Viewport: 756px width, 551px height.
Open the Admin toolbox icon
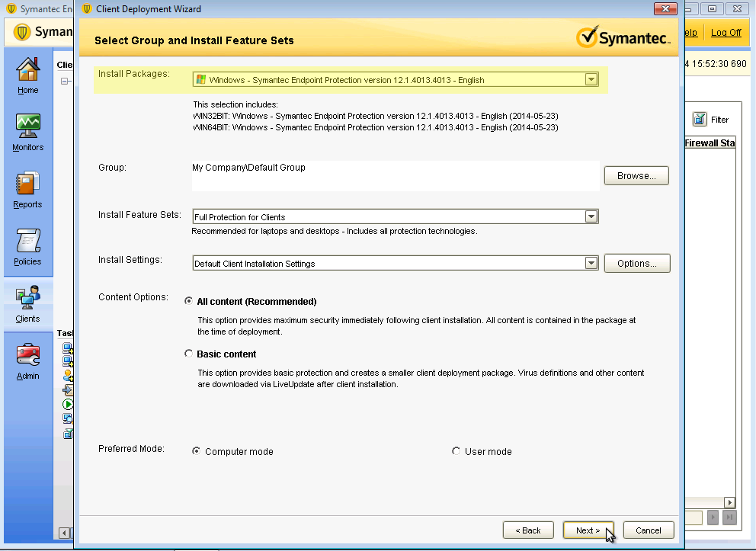coord(28,354)
